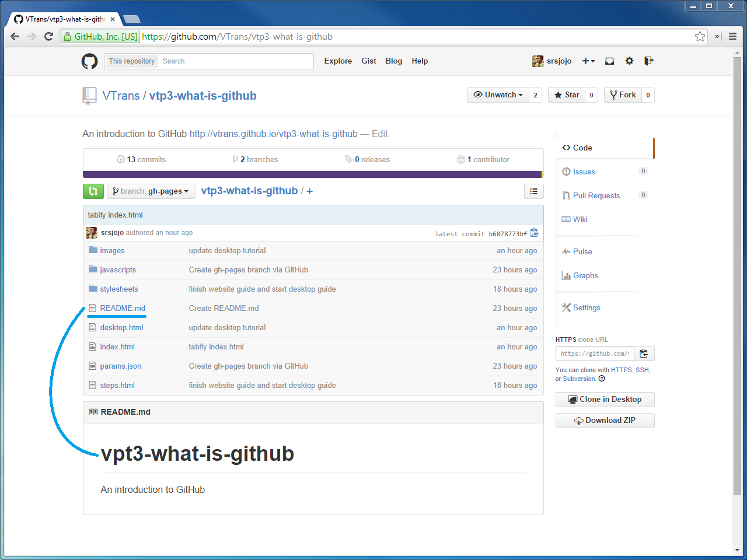This screenshot has width=747, height=560.
Task: Click the browser forward arrow
Action: pos(32,36)
